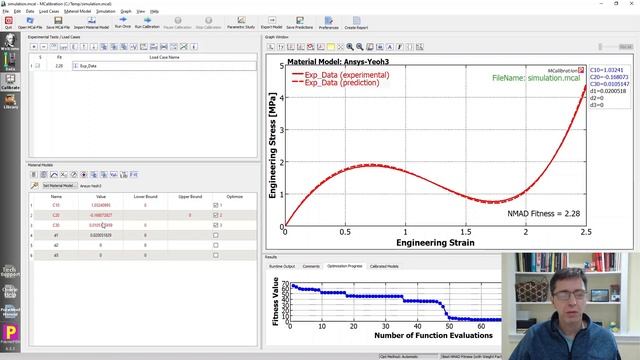Edit the C20 upper bound cell
Screen dimensions: 640x360
[x=190, y=215]
